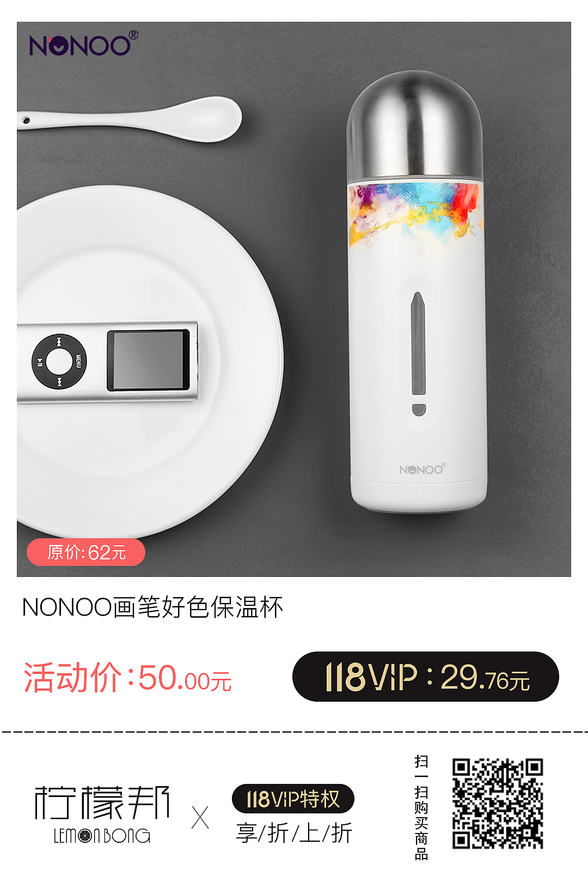Click the white spoon
This screenshot has width=588, height=882.
point(130,119)
